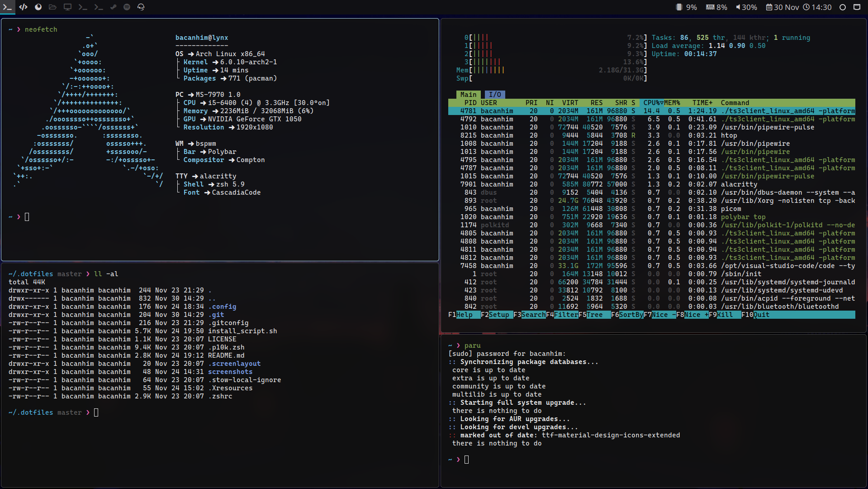Sort htop by TIME+ column header
Screen dimensions: 868x489
(702, 103)
